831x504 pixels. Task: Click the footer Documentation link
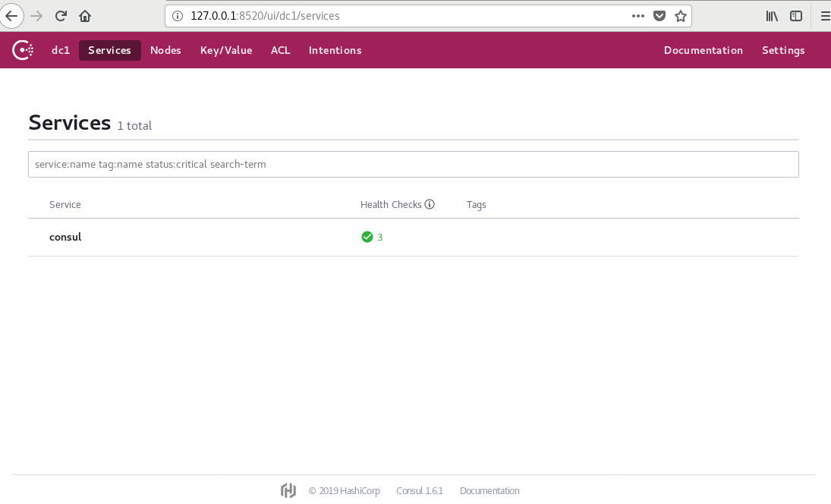point(489,491)
